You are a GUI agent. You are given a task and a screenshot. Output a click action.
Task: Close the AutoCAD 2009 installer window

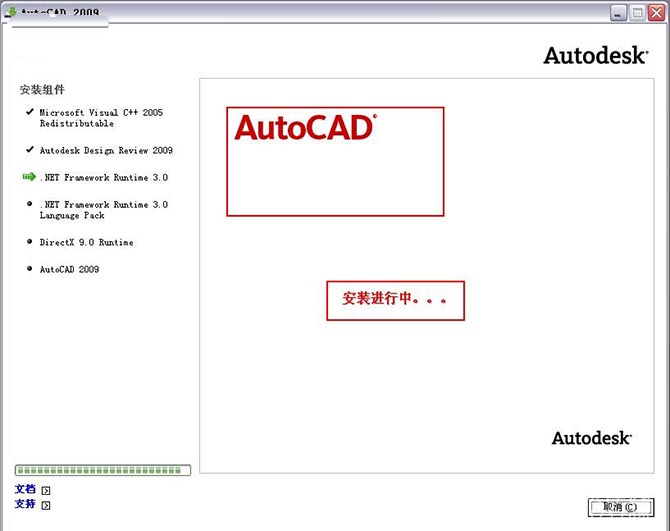(x=656, y=13)
